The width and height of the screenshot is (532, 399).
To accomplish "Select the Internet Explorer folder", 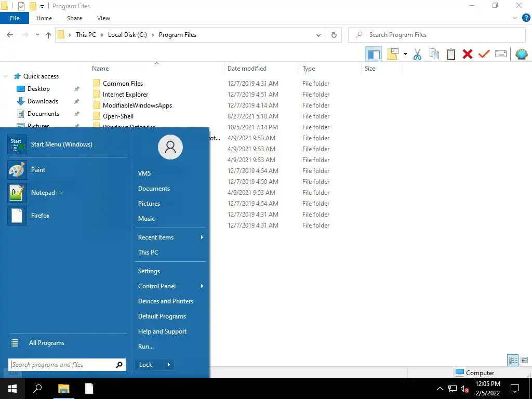I will [126, 95].
